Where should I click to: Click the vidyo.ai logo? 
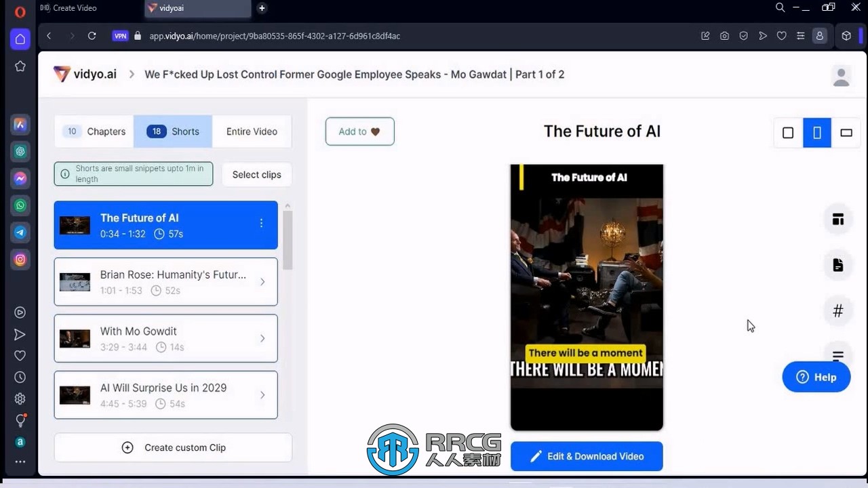point(85,75)
